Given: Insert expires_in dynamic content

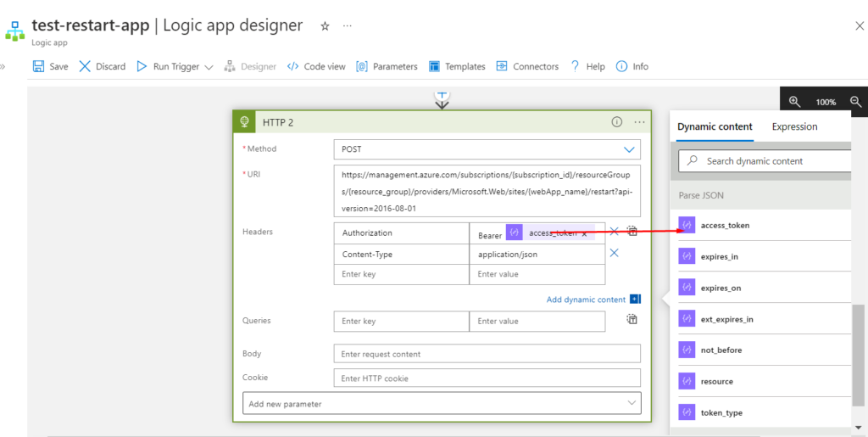Looking at the screenshot, I should pos(764,256).
